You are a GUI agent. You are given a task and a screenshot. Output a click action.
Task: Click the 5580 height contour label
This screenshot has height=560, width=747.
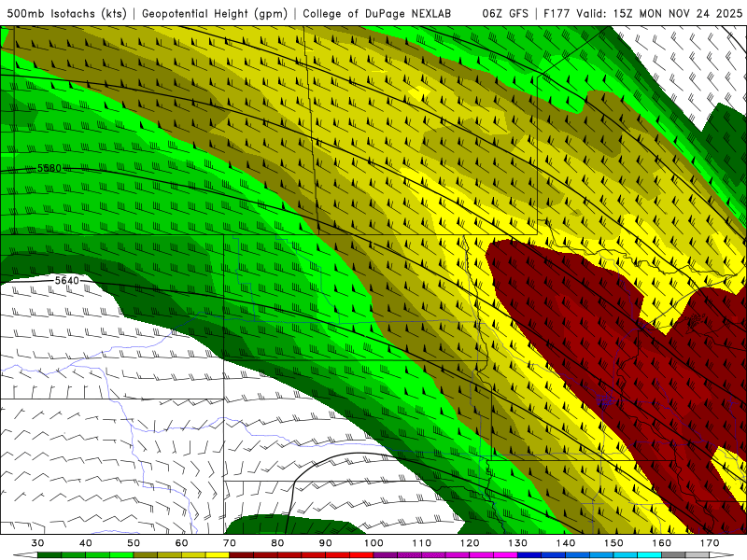click(49, 168)
